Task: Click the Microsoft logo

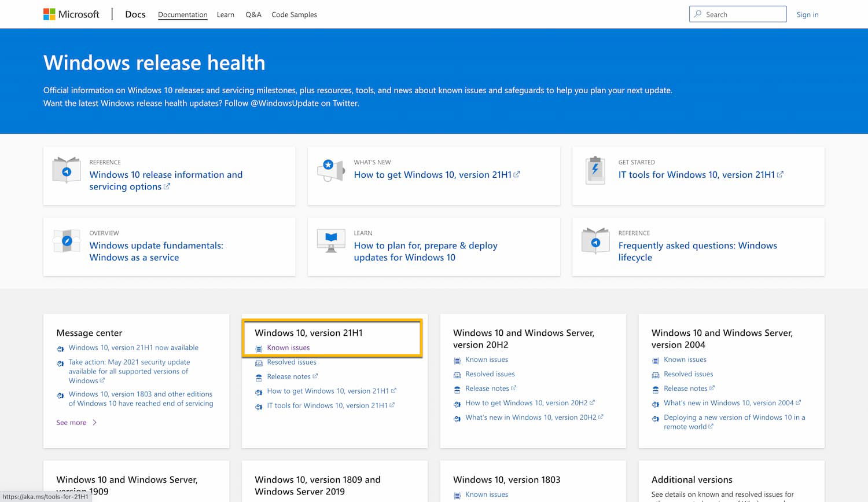Action: click(71, 14)
